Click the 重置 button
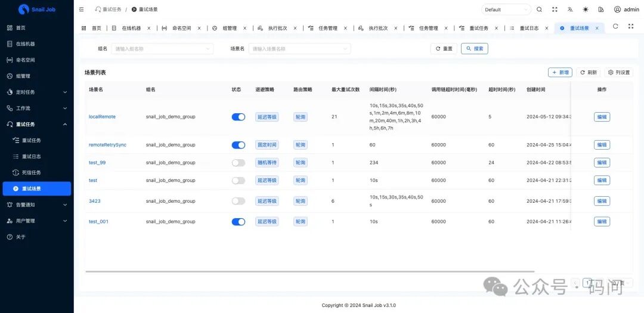The width and height of the screenshot is (644, 313). tap(444, 48)
